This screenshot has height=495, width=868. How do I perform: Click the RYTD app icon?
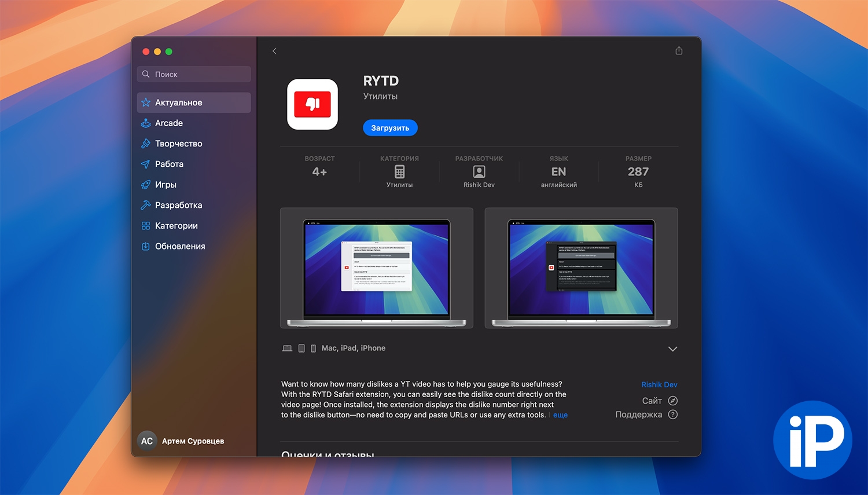pyautogui.click(x=312, y=104)
